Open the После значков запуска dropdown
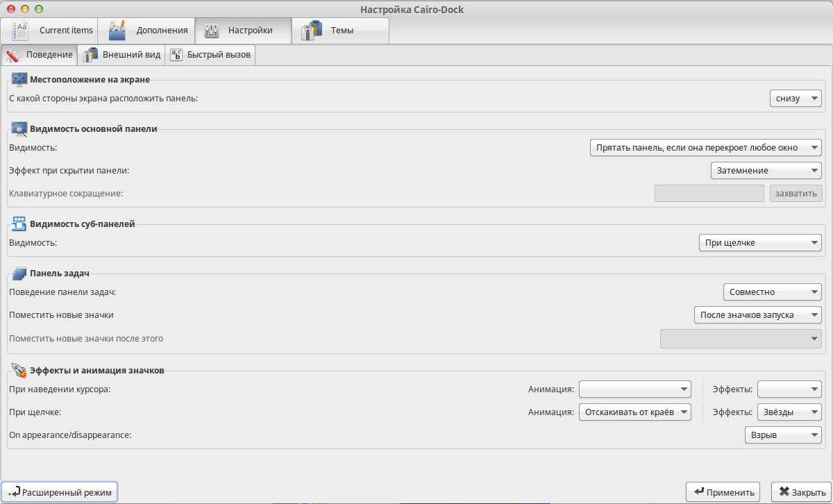 (x=758, y=315)
